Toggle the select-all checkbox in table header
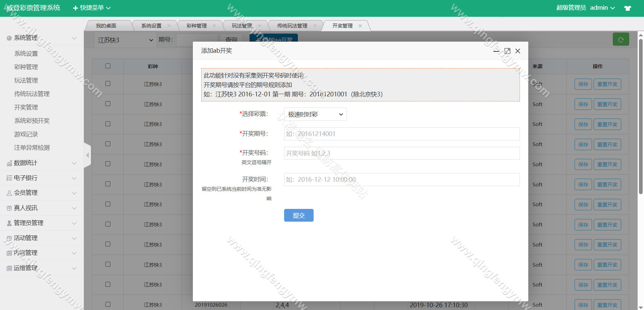 pyautogui.click(x=108, y=66)
